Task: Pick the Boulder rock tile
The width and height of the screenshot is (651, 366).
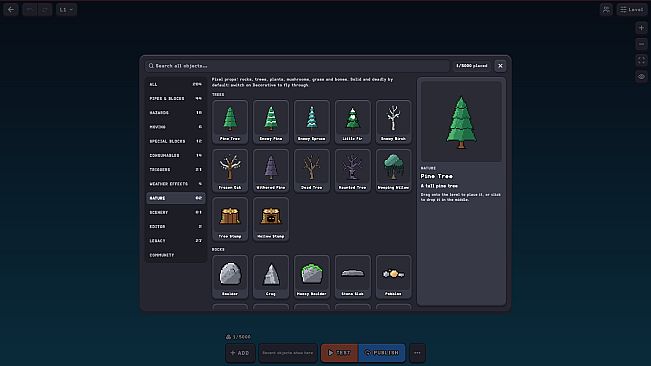Action: (230, 277)
